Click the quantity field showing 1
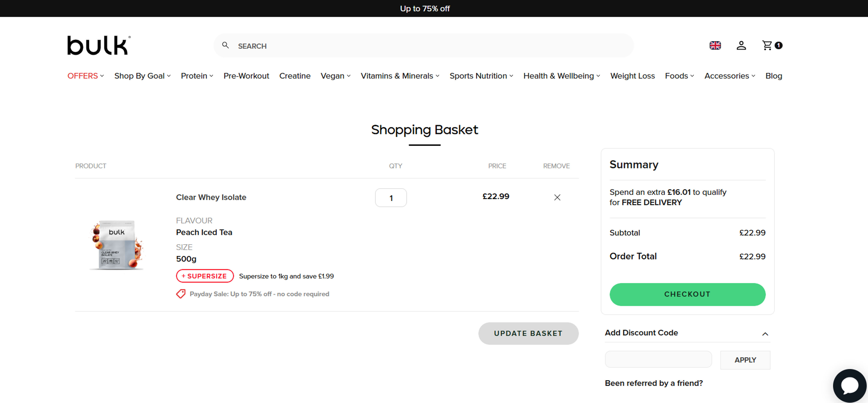 click(391, 198)
